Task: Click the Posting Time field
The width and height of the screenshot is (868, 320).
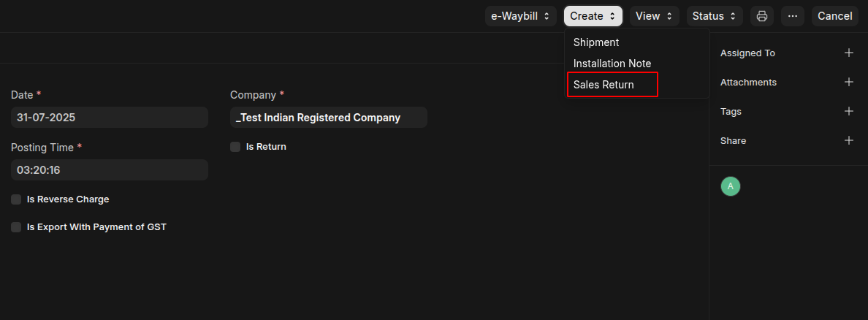Action: tap(110, 170)
